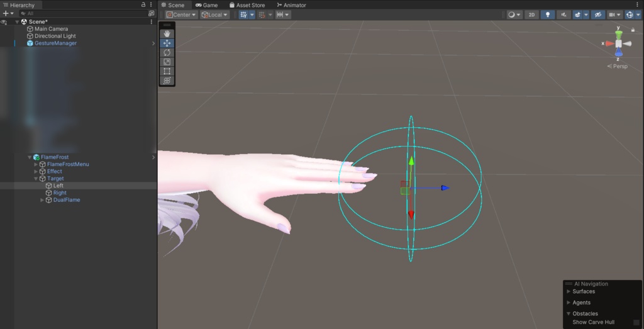644x329 pixels.
Task: Select the combined Transform tool
Action: 167,81
